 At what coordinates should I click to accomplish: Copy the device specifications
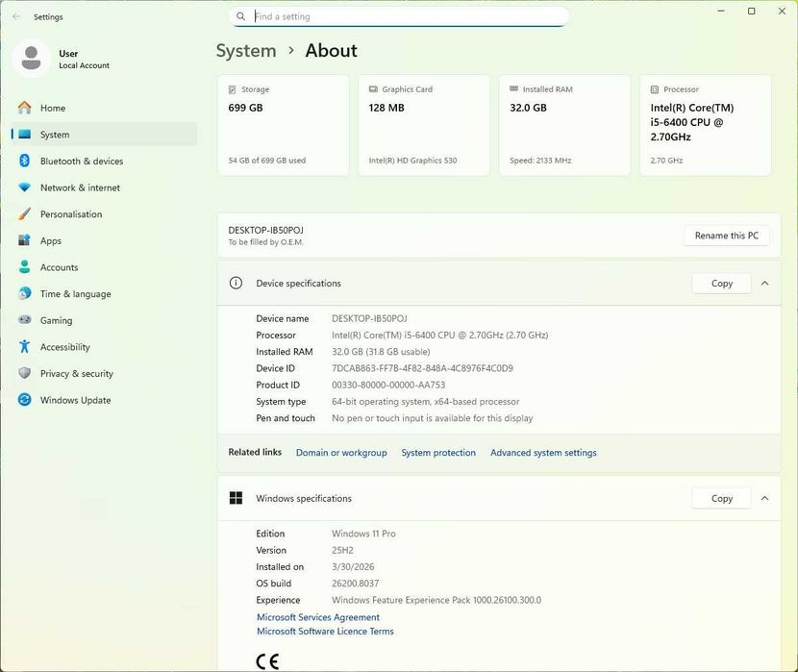coord(721,284)
